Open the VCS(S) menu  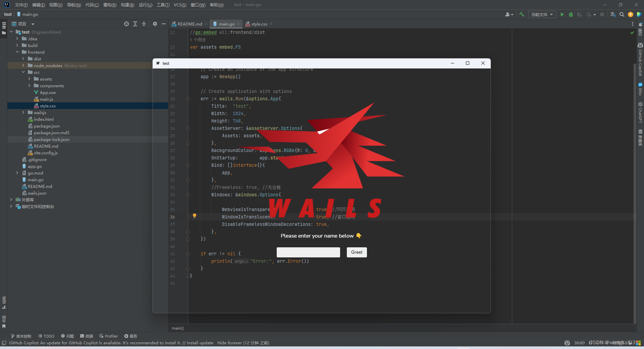(x=180, y=5)
